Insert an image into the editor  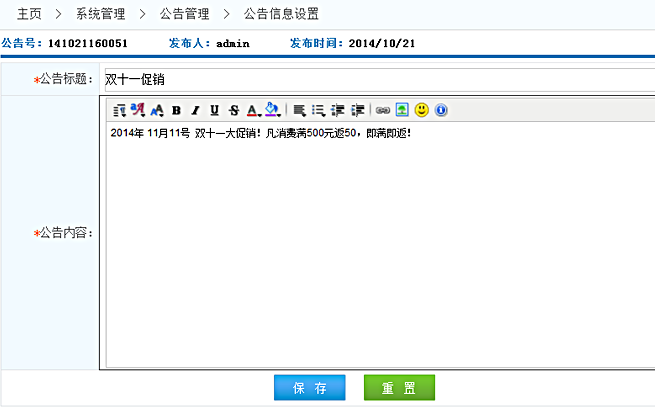tap(402, 110)
